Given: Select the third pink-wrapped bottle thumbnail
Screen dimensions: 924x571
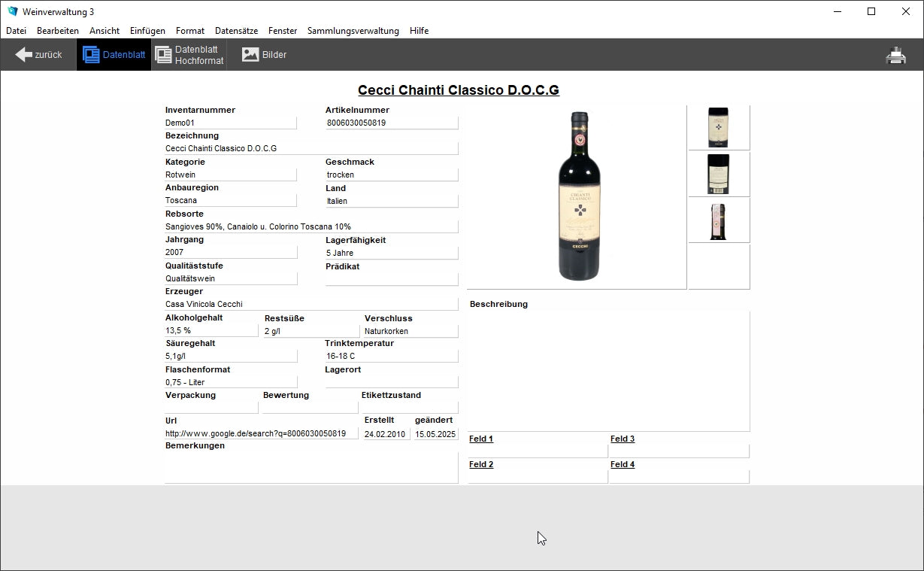Looking at the screenshot, I should click(x=718, y=220).
